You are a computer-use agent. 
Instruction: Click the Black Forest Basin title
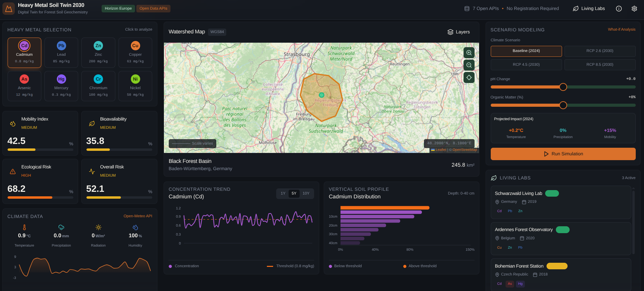click(x=190, y=161)
